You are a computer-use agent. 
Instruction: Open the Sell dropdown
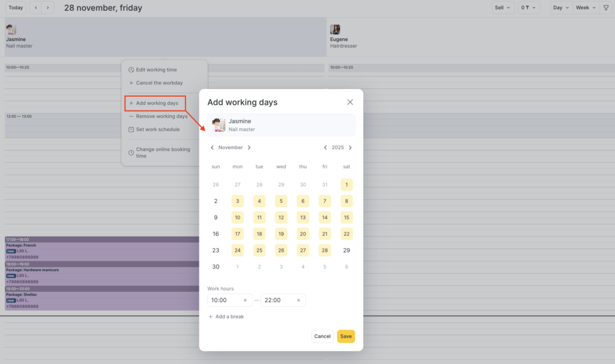(x=503, y=8)
